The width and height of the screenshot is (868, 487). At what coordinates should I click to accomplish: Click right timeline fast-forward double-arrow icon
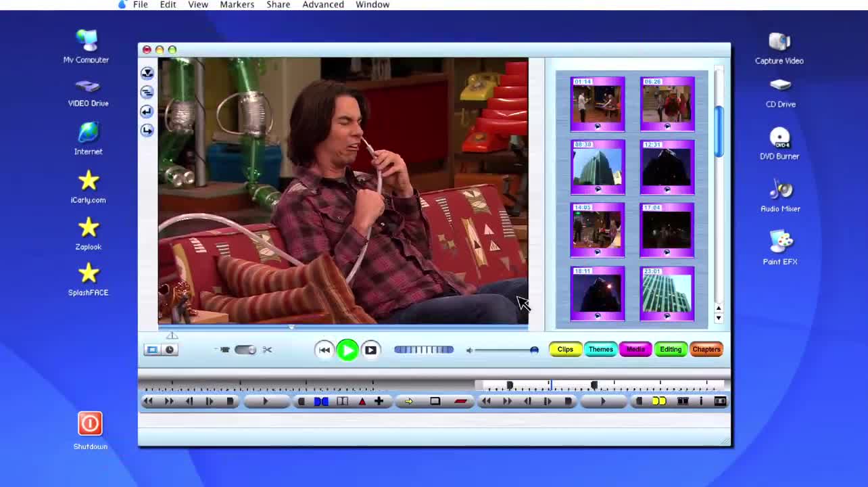click(x=507, y=401)
